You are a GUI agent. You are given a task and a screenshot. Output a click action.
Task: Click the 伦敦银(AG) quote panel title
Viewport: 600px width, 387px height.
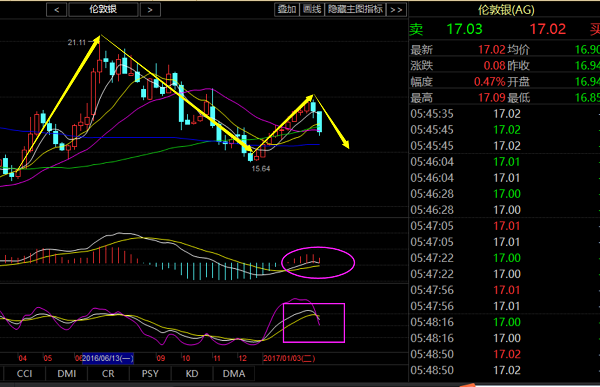pyautogui.click(x=506, y=10)
